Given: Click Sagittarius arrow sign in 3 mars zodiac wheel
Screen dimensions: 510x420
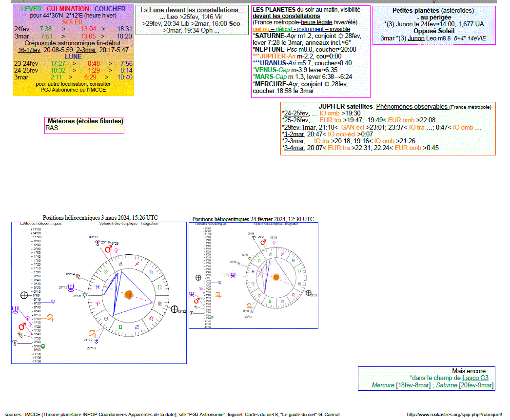Looking at the screenshot, I should (x=137, y=264).
